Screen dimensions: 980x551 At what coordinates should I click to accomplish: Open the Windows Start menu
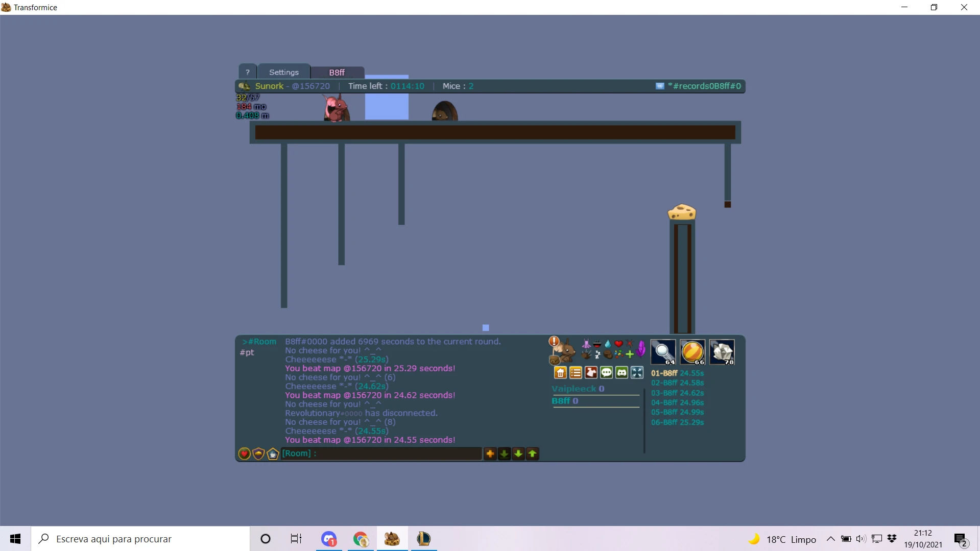click(x=15, y=539)
